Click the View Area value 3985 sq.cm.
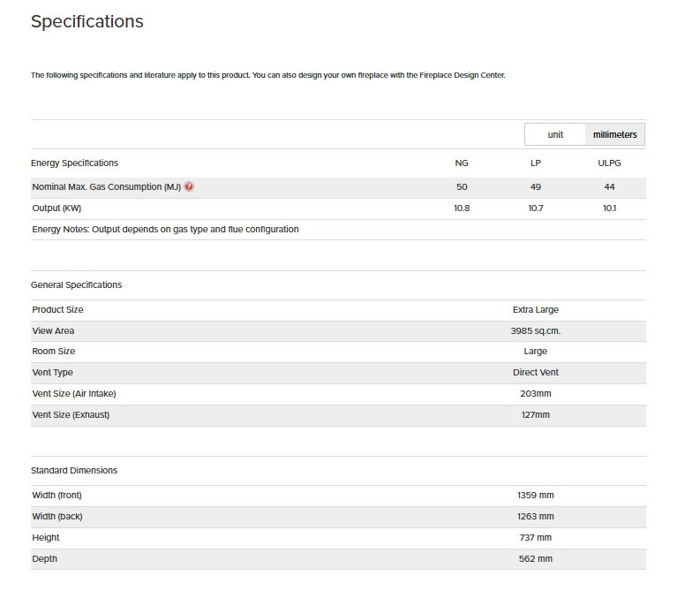700x591 pixels. tap(536, 331)
